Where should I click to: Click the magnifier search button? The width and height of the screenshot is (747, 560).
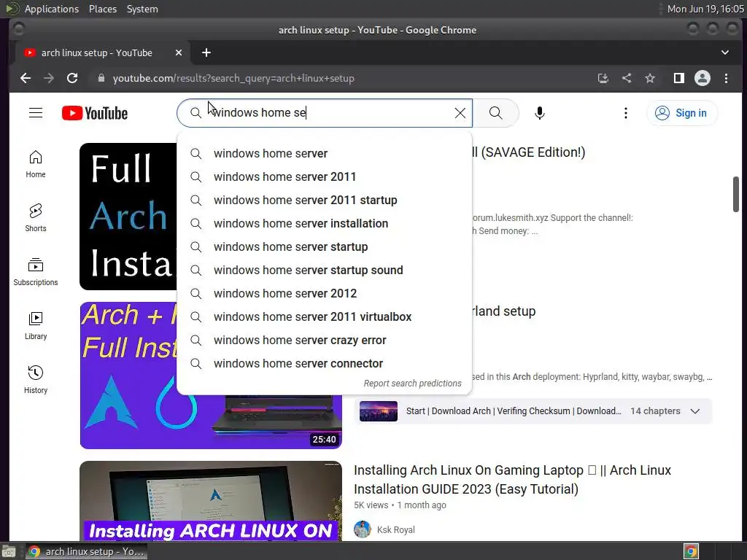pyautogui.click(x=495, y=113)
